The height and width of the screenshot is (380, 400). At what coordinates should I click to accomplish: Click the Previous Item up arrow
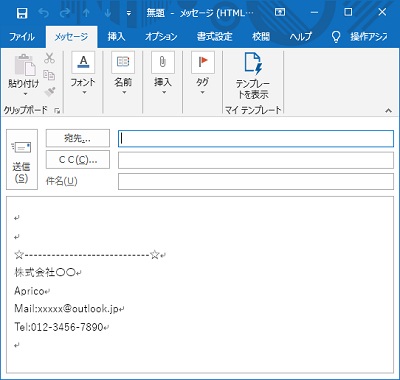click(x=86, y=13)
